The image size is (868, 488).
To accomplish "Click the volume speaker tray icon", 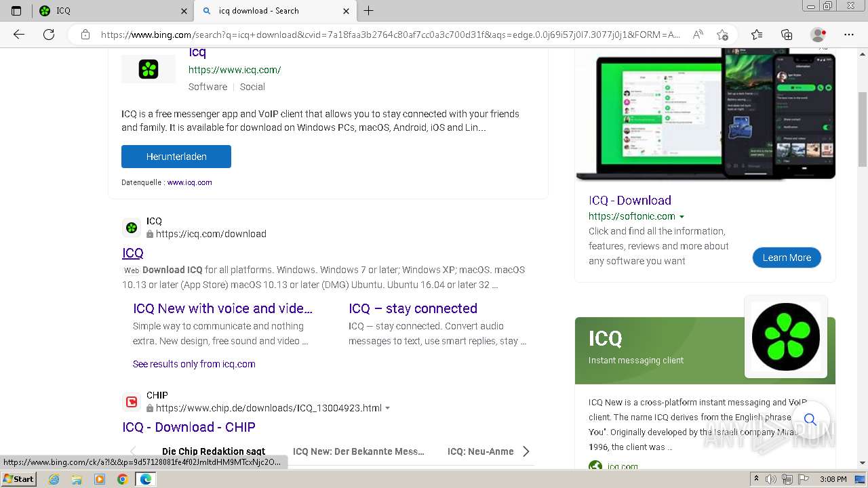I will (x=771, y=479).
